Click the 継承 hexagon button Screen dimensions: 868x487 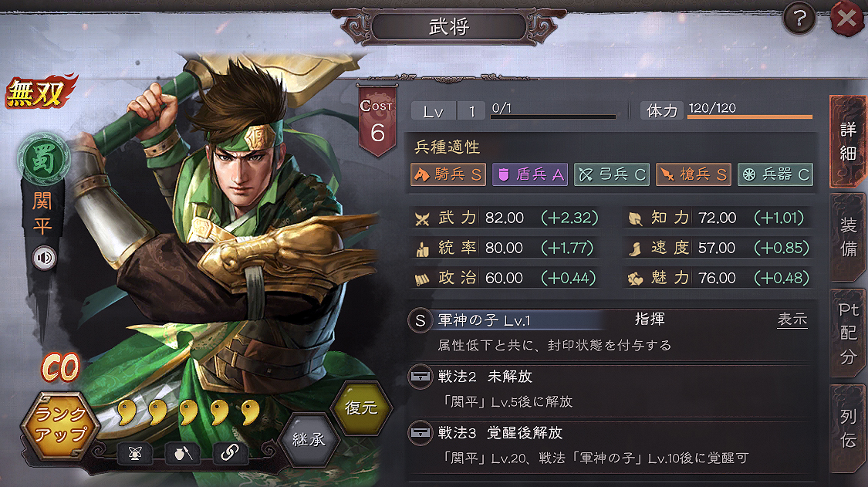click(x=309, y=440)
